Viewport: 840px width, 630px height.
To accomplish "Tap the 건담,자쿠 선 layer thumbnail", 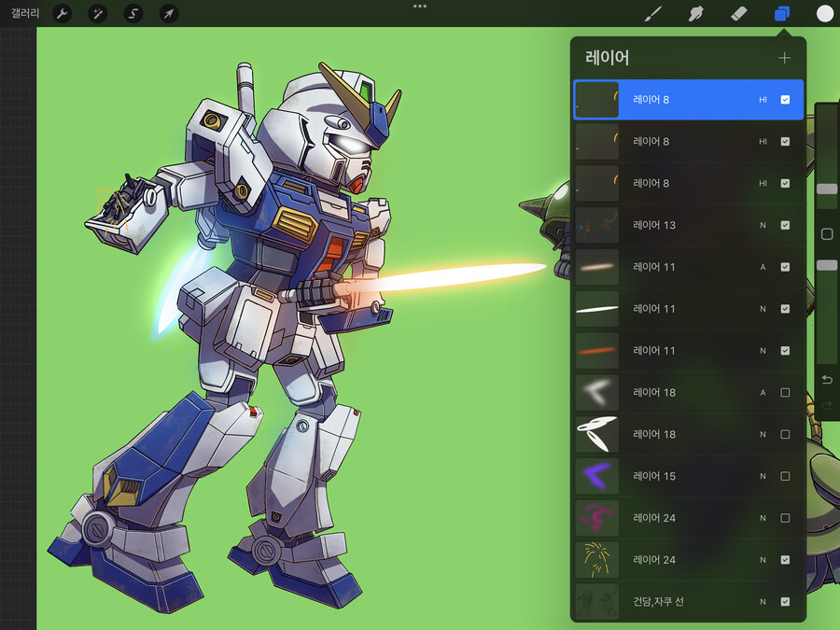I will 596,602.
